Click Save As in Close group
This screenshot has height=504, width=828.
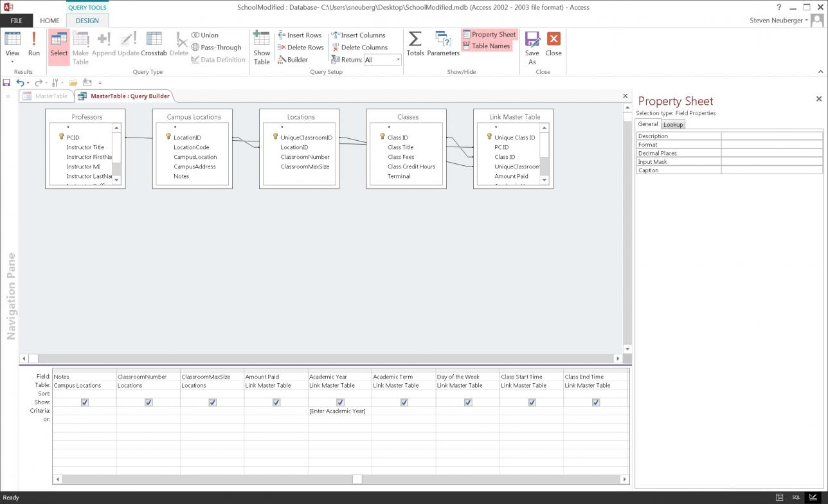click(532, 48)
